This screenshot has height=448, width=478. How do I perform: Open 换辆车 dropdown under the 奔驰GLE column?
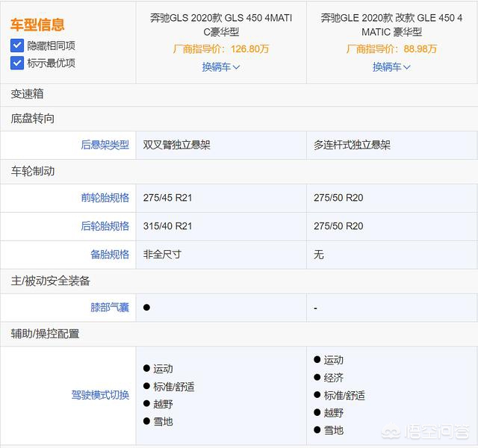(x=391, y=67)
